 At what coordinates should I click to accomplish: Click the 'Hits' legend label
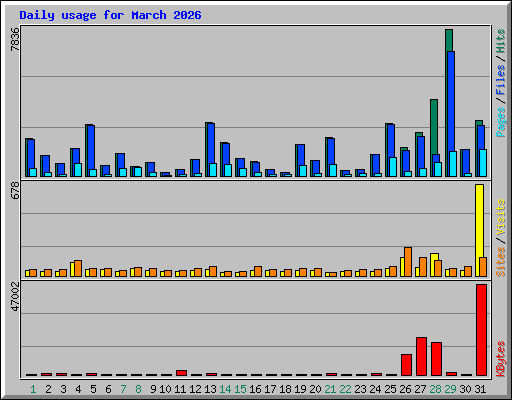coord(501,41)
